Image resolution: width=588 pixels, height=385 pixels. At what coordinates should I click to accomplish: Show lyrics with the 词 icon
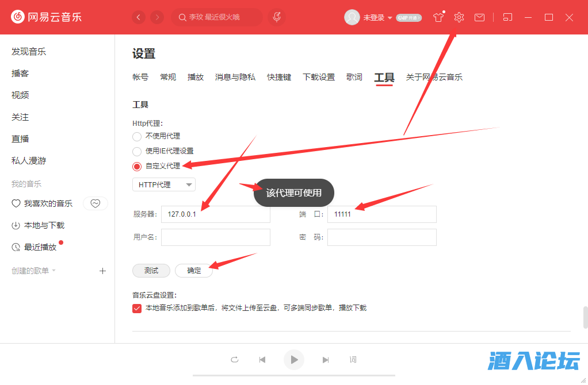[353, 360]
